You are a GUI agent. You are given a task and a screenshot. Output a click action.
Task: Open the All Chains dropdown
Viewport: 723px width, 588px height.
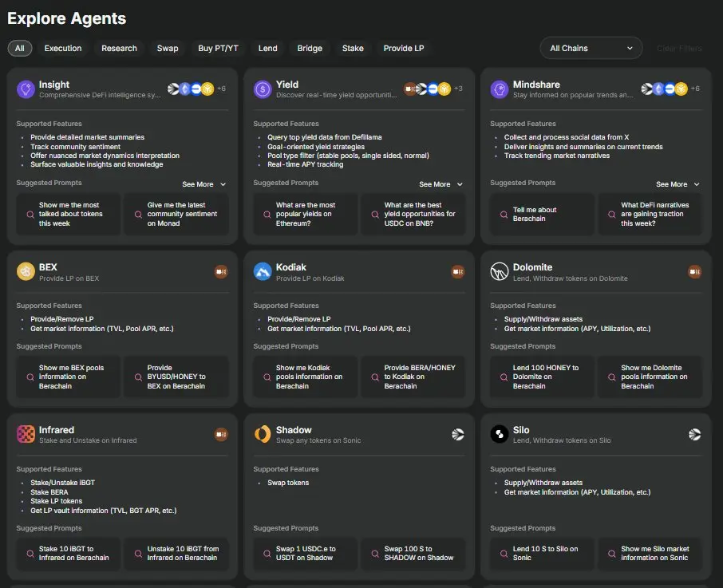click(x=591, y=48)
